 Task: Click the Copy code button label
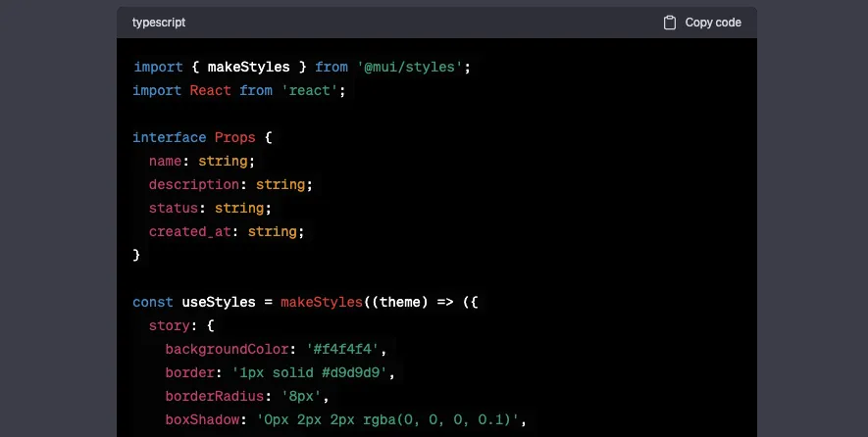[713, 23]
